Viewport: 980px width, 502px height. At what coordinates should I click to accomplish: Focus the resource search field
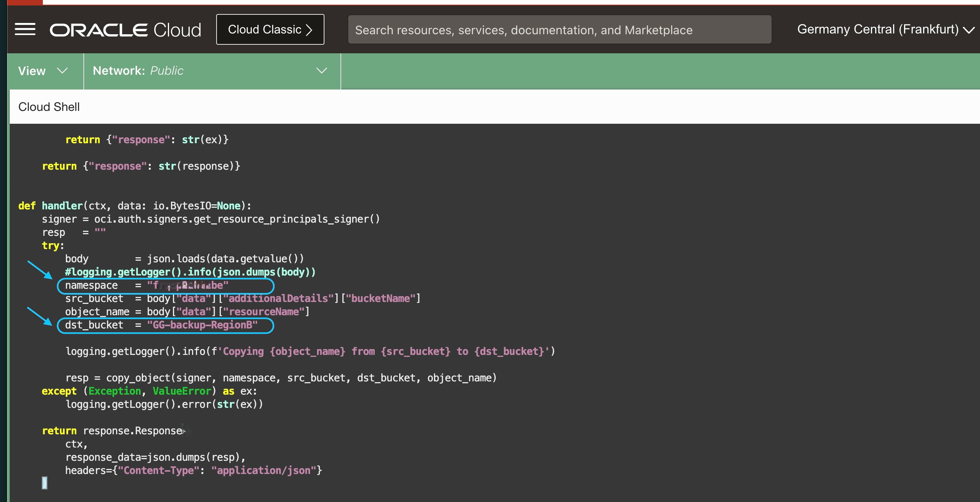pyautogui.click(x=559, y=30)
